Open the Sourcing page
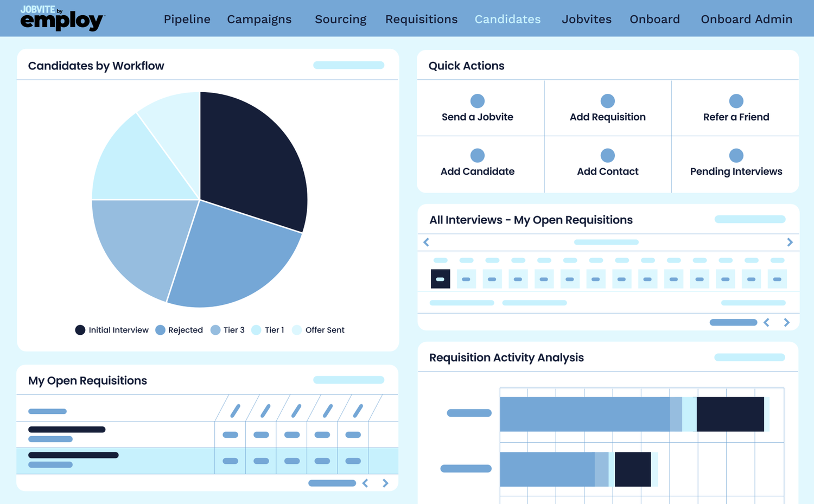Image resolution: width=814 pixels, height=504 pixels. coord(340,19)
